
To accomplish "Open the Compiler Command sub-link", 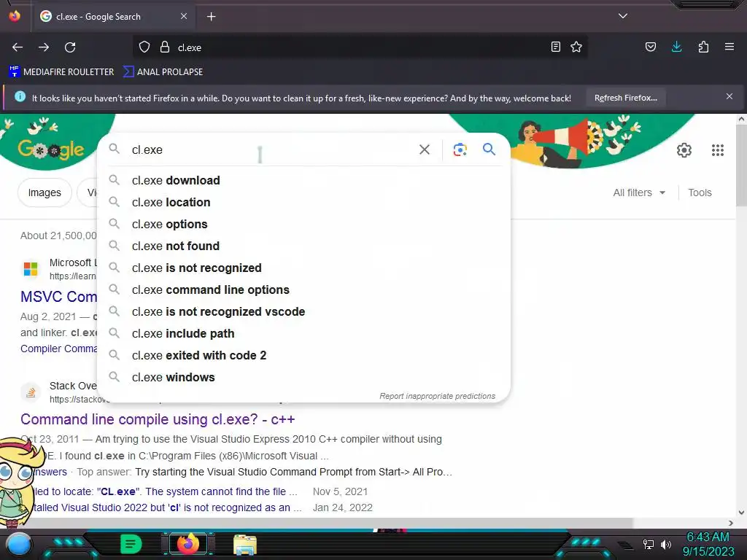I will [58, 349].
